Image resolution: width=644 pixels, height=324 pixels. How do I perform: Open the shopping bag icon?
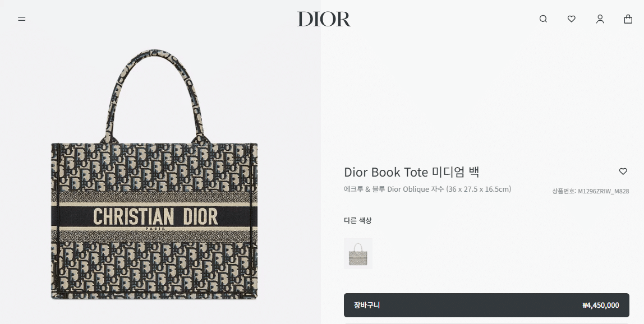(628, 19)
